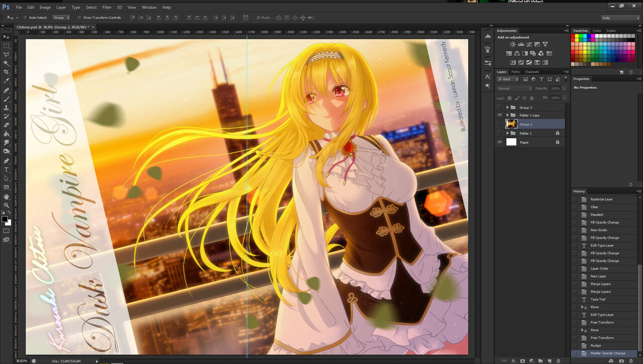This screenshot has height=364, width=643.
Task: Select the New Guide history state
Action: coord(605,230)
